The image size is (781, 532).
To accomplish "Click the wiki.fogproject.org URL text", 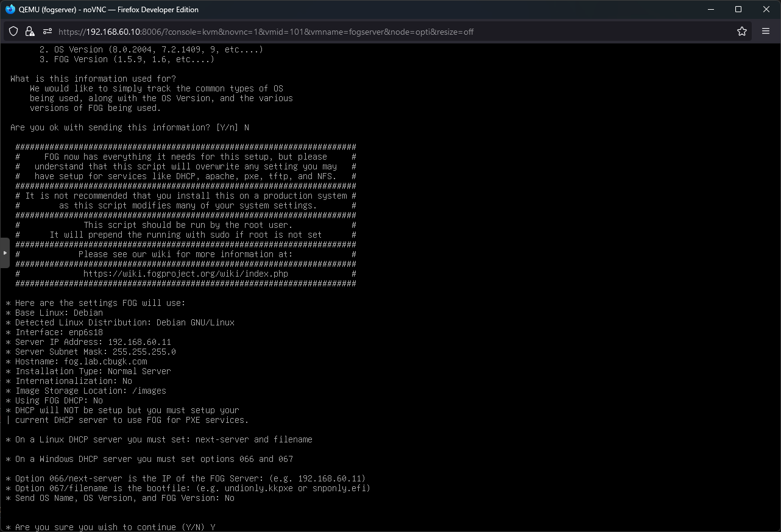I will [186, 274].
